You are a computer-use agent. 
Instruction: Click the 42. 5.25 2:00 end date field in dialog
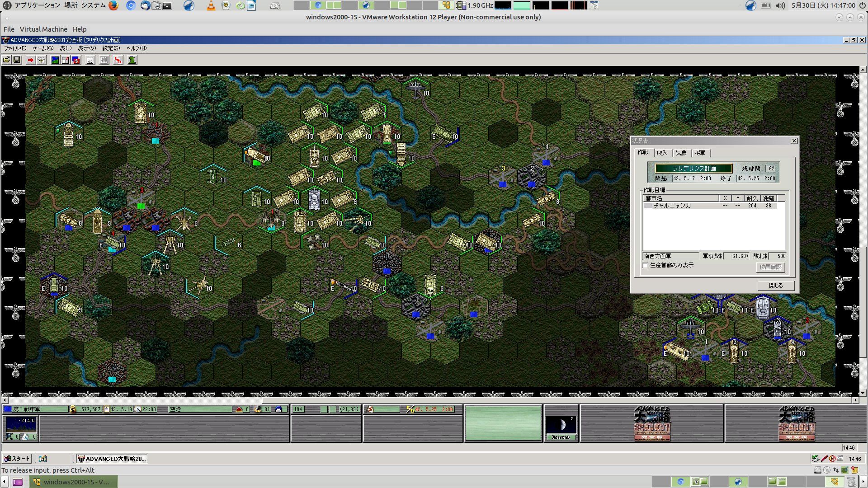[756, 178]
